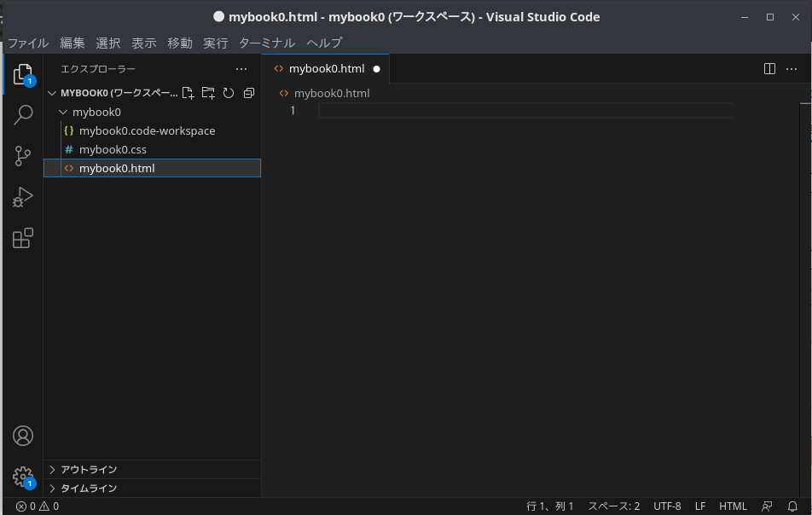The height and width of the screenshot is (515, 812).
Task: Change indentation via スペース: 2
Action: [x=613, y=506]
